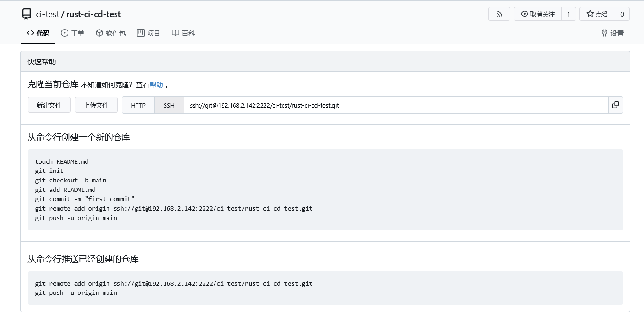
Task: Click the watchers count 1
Action: pyautogui.click(x=568, y=14)
